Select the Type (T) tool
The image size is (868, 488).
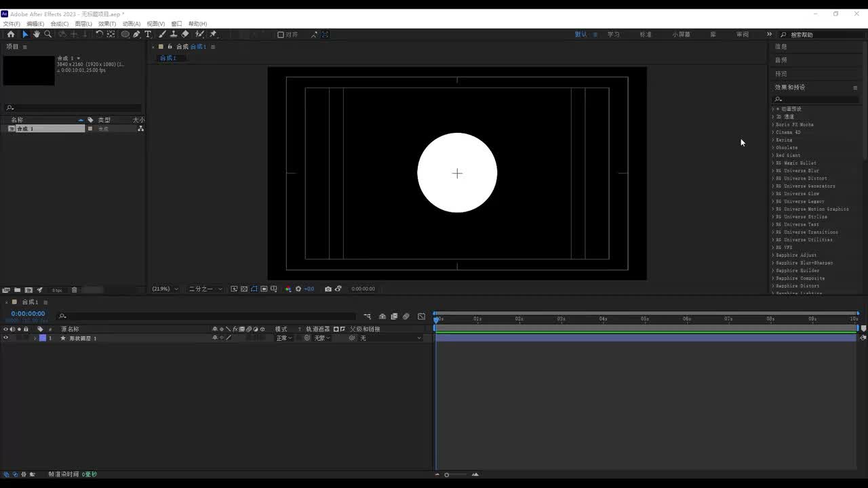(148, 35)
